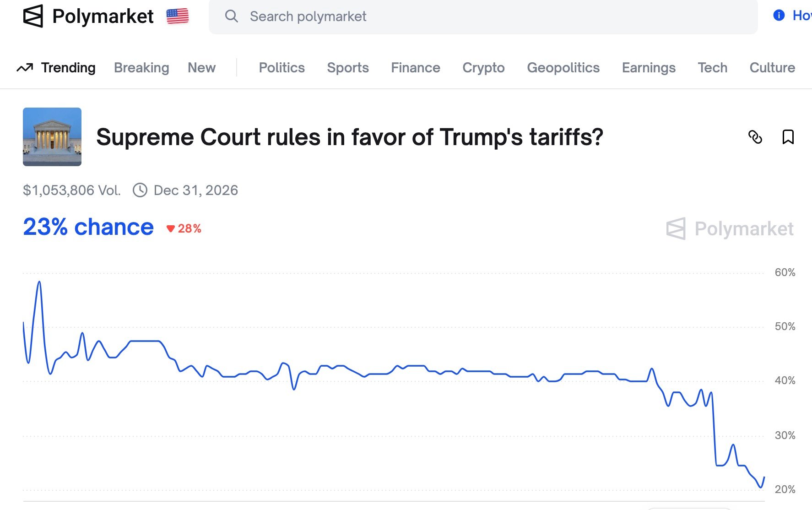Click the search magnifier icon
The image size is (812, 510).
(232, 16)
